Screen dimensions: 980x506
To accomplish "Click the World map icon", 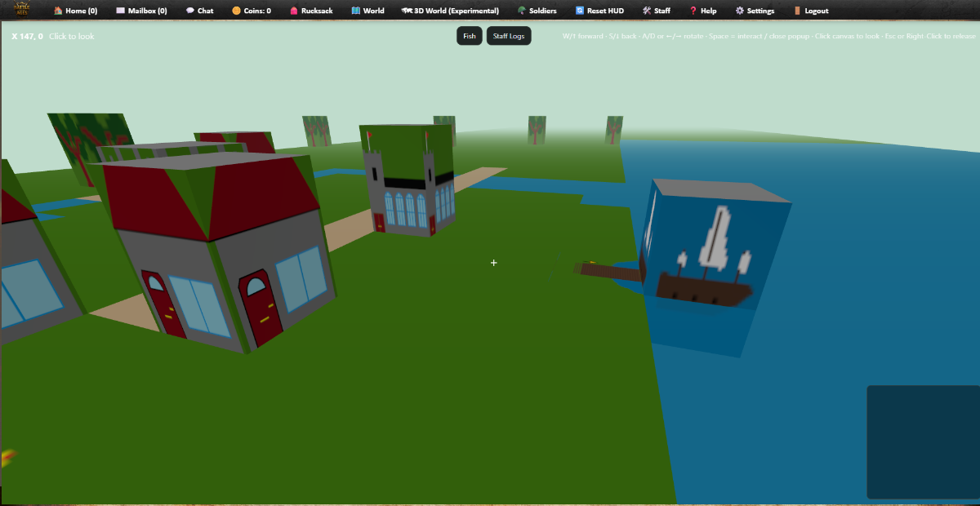I will 356,11.
